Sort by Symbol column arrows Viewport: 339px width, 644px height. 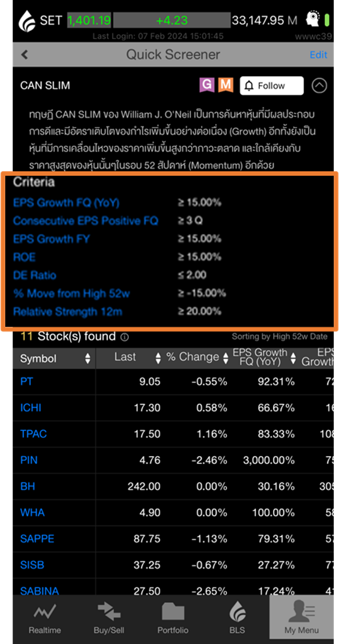[x=87, y=359]
